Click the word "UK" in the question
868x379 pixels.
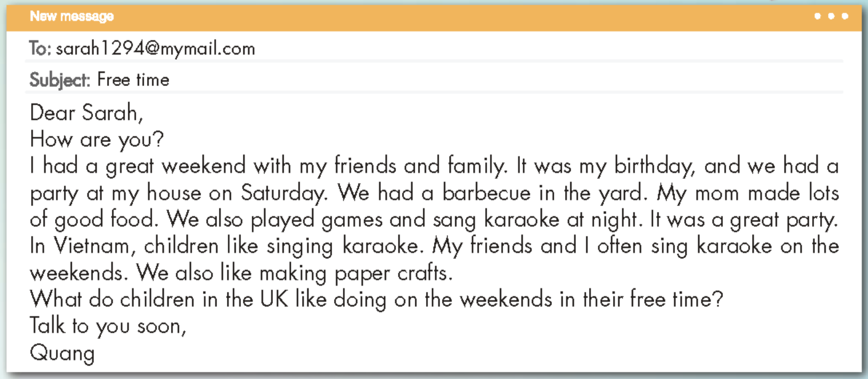coord(274,300)
